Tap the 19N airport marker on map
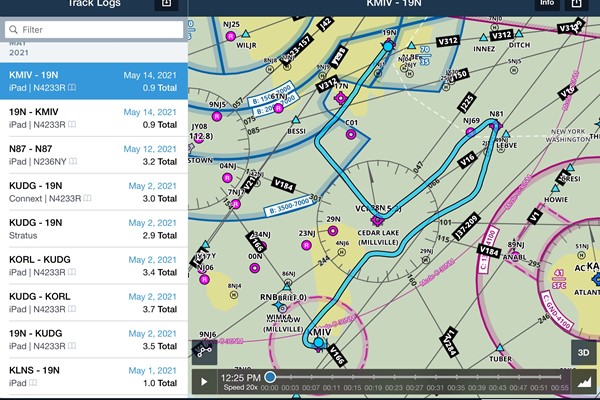 click(388, 45)
